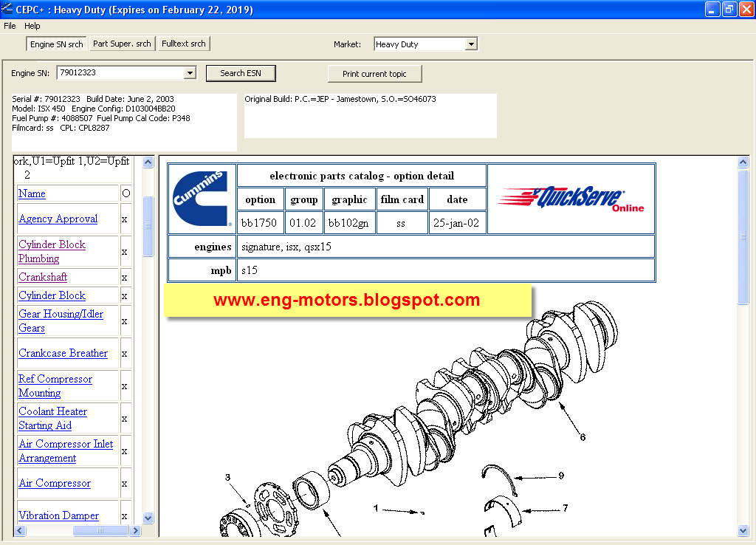The height and width of the screenshot is (545, 756).
Task: Click Print current topic button
Action: pyautogui.click(x=374, y=74)
